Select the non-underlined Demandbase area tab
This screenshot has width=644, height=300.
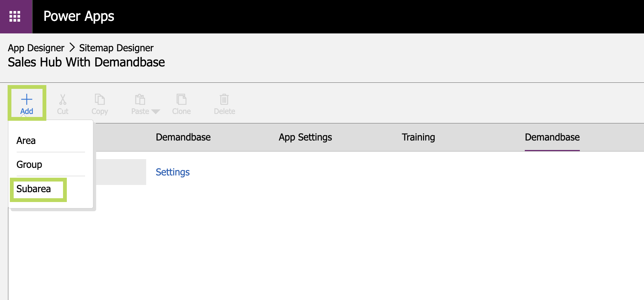pos(183,137)
